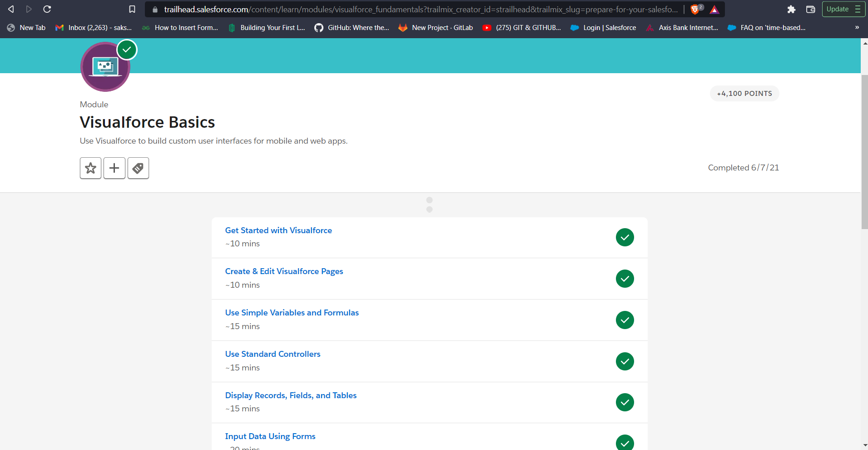Viewport: 868px width, 450px height.
Task: Open the Brave shields lion icon
Action: click(x=695, y=9)
